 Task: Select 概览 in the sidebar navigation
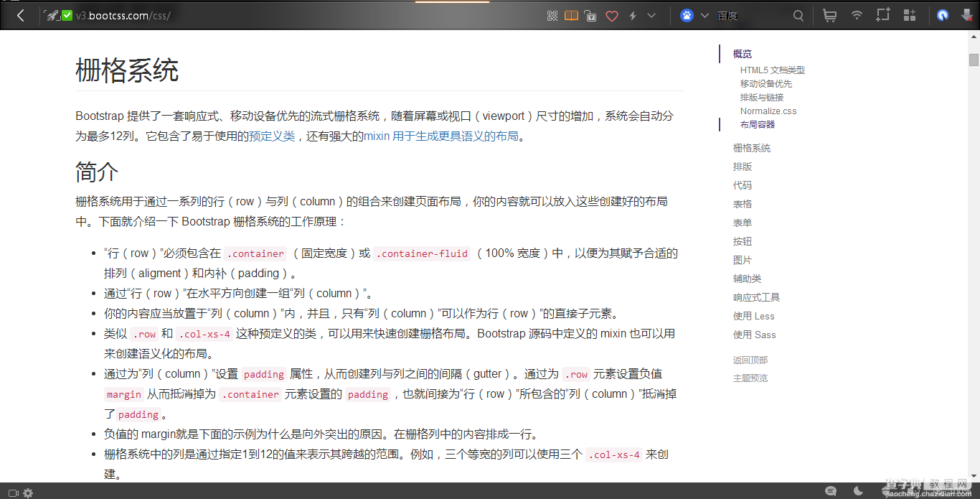(743, 54)
